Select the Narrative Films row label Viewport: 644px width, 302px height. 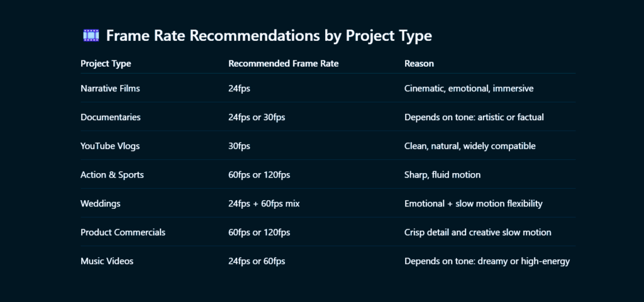pos(110,88)
